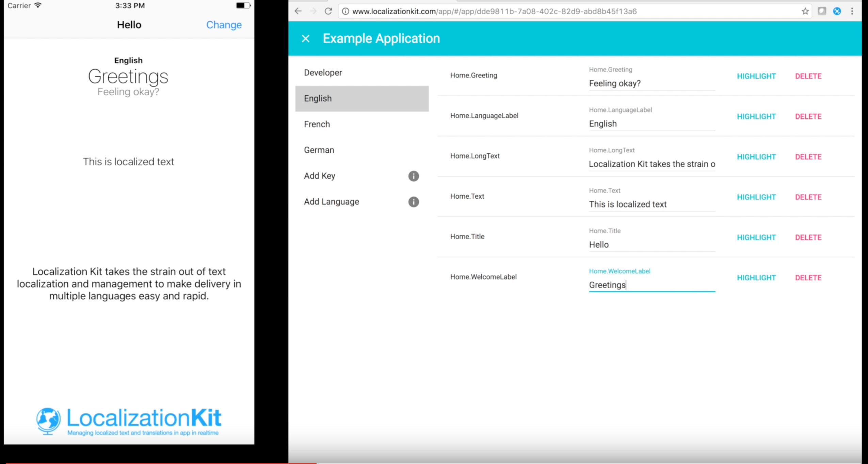Click the info icon next to Add Language
Viewport: 868px width, 464px height.
point(413,202)
